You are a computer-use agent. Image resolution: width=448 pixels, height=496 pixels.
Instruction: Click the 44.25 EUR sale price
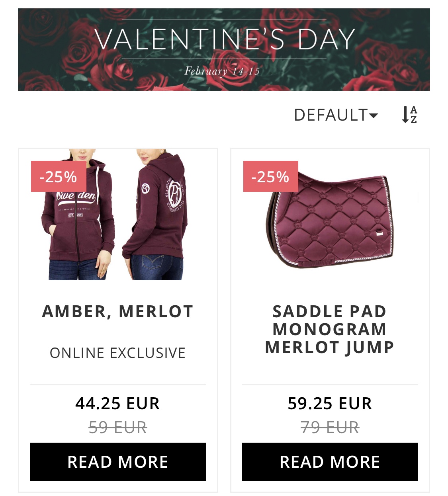[118, 403]
